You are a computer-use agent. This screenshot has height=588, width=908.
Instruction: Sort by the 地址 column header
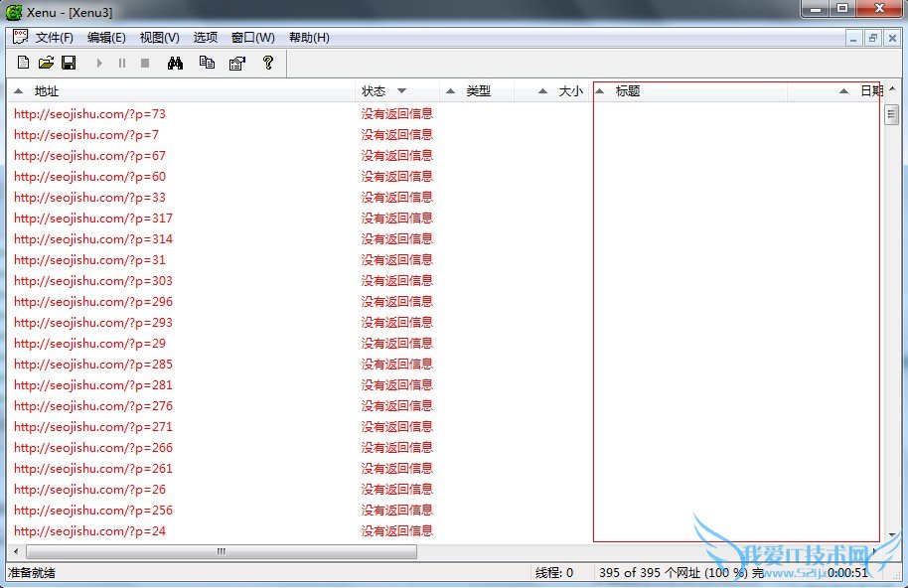pos(181,90)
